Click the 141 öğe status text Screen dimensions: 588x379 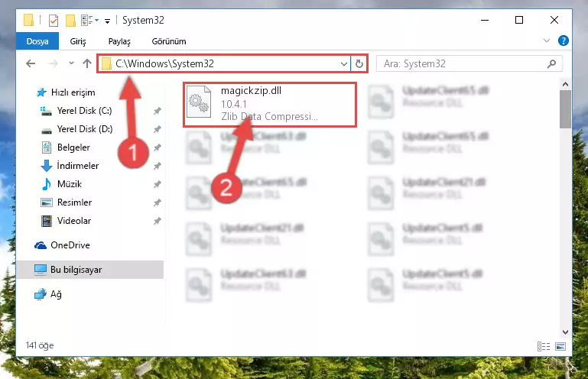(40, 345)
